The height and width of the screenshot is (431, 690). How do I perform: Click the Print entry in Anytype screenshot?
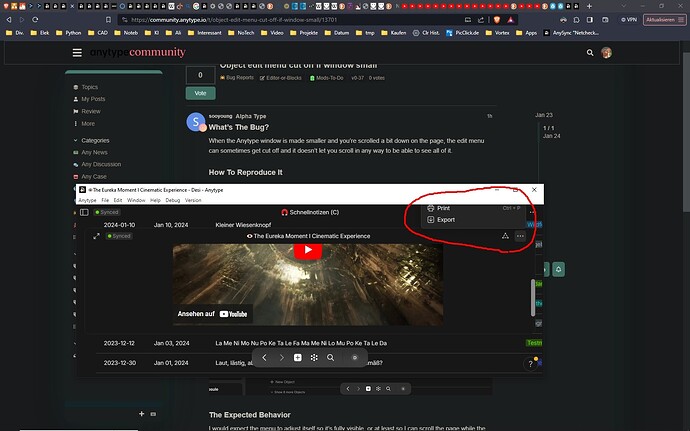pos(439,208)
